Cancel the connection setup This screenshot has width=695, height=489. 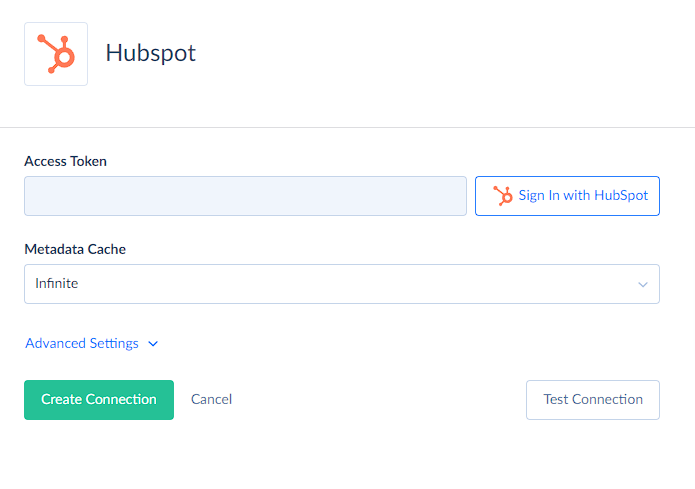point(211,399)
